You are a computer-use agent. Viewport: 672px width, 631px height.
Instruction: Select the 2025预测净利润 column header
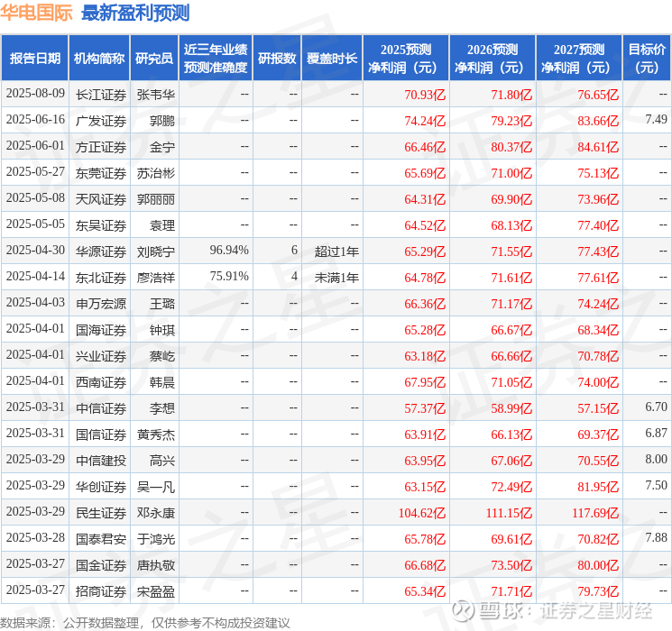click(406, 59)
